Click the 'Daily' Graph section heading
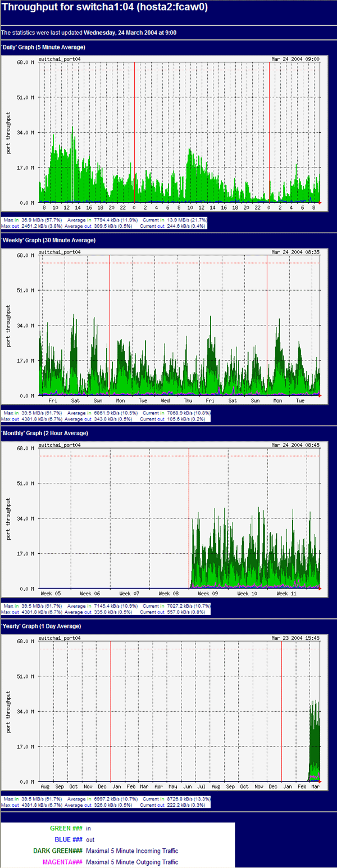 click(44, 47)
